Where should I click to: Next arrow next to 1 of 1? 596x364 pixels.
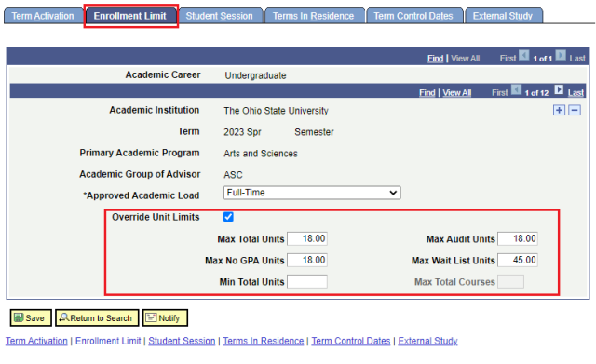(x=561, y=55)
